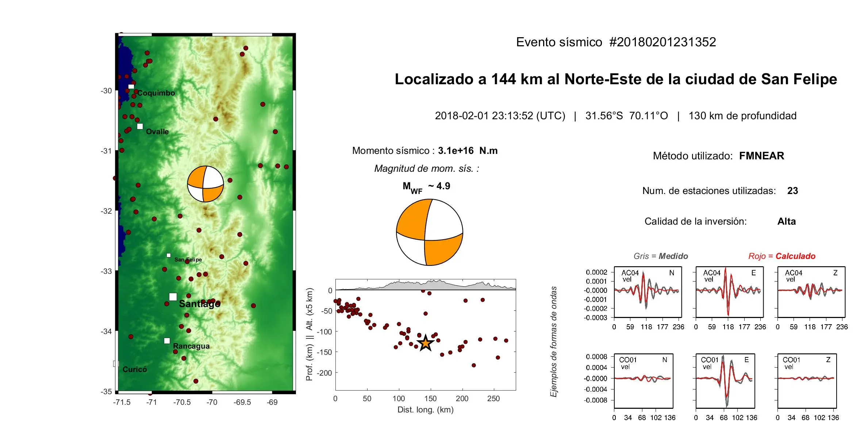Select the 'Coquimbo' map label
The image size is (868, 442).
tap(156, 93)
